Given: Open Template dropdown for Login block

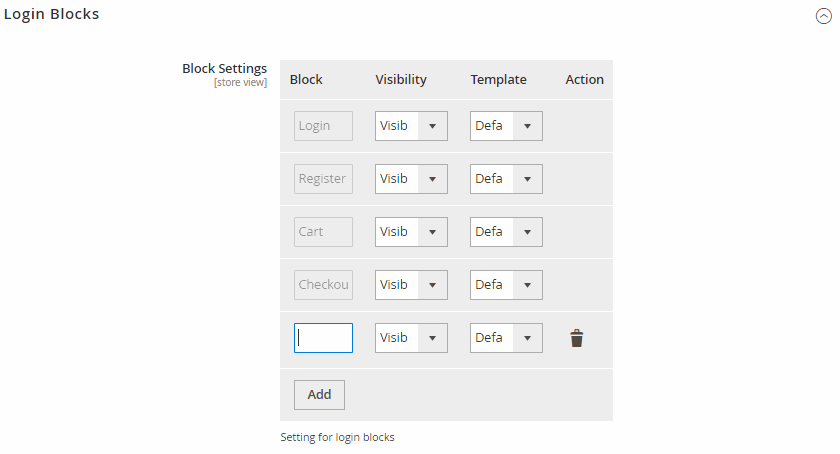Looking at the screenshot, I should [506, 126].
